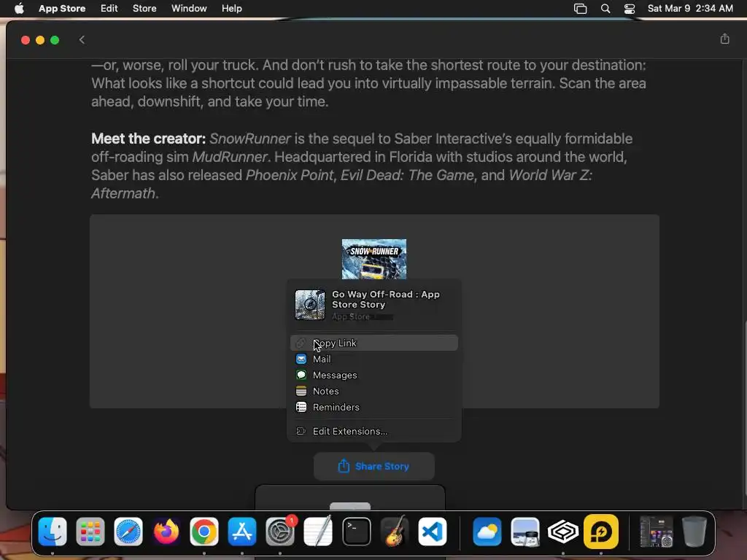Click the yellow lightning-bolt Dock icon
The width and height of the screenshot is (747, 560).
601,532
